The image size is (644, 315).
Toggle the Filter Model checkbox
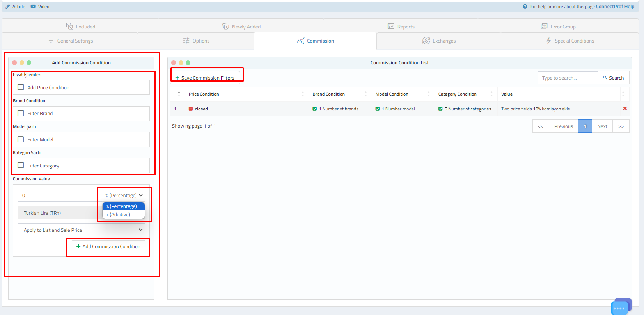click(21, 139)
